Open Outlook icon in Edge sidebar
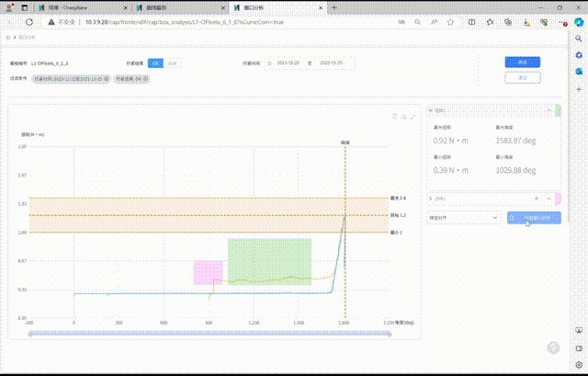The width and height of the screenshot is (588, 376). [x=579, y=72]
